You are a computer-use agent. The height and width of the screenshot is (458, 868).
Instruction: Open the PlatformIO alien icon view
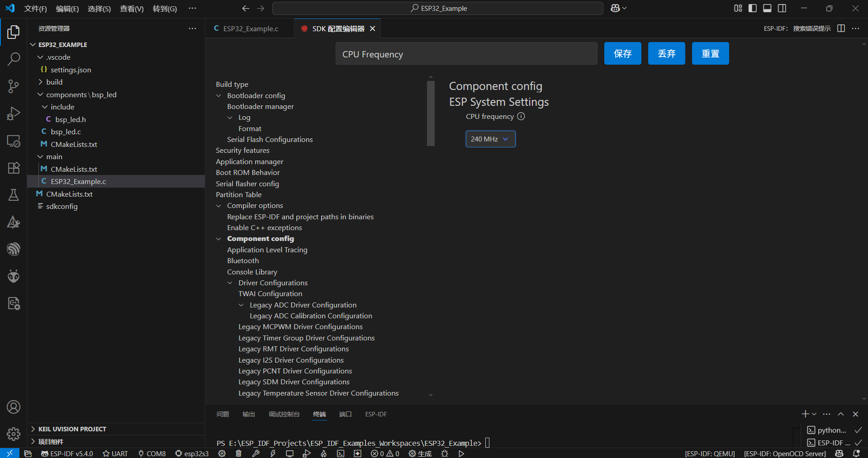(x=14, y=276)
